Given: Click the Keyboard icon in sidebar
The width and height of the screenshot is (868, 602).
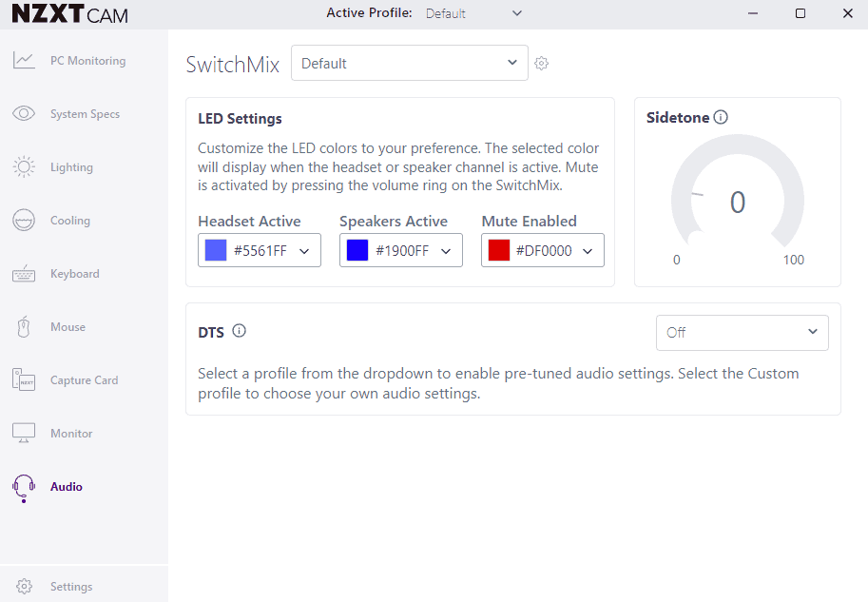Looking at the screenshot, I should (x=24, y=274).
